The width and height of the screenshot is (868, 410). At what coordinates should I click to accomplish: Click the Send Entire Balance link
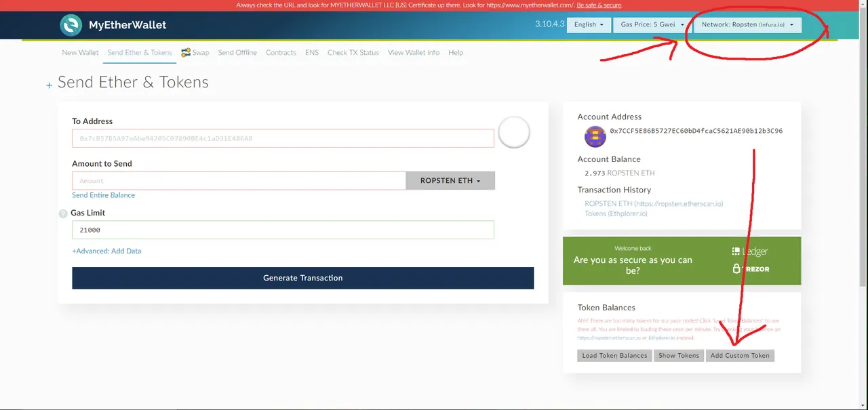(x=103, y=195)
